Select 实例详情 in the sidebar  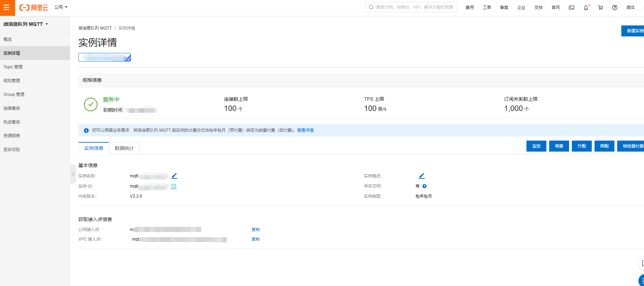pyautogui.click(x=35, y=53)
